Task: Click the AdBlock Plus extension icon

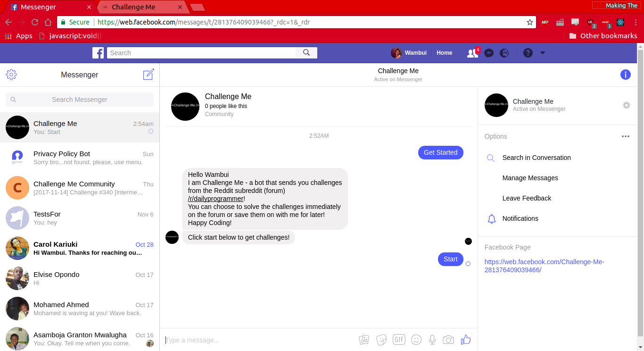Action: [x=545, y=22]
